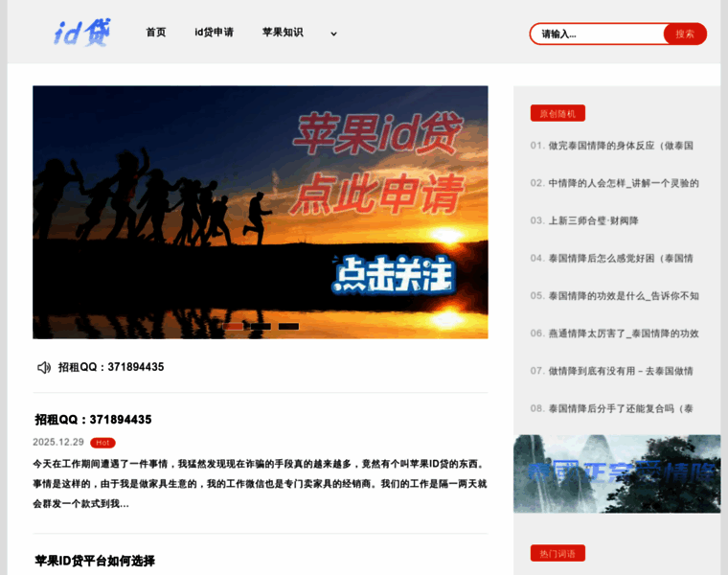Open article 苹果ID贷平台如何选择

(x=95, y=561)
